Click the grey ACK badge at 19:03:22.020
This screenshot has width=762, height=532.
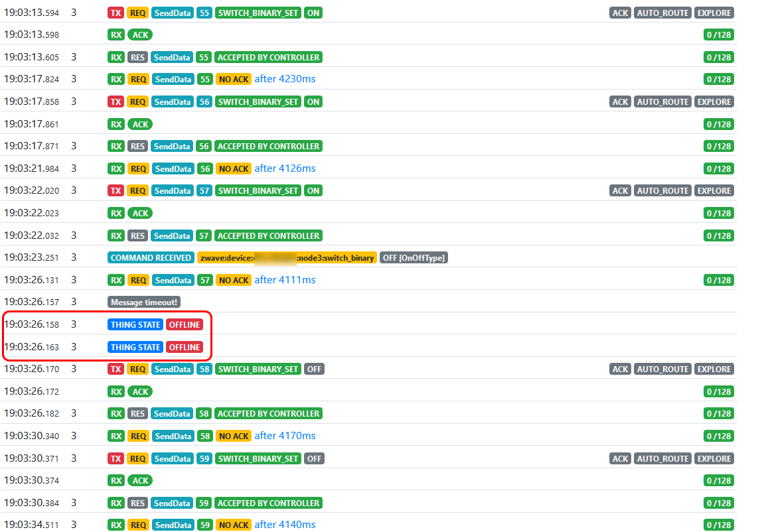click(620, 191)
